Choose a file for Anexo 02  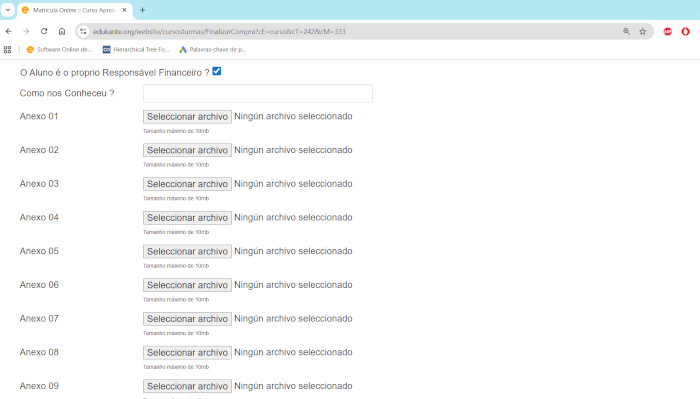[187, 150]
